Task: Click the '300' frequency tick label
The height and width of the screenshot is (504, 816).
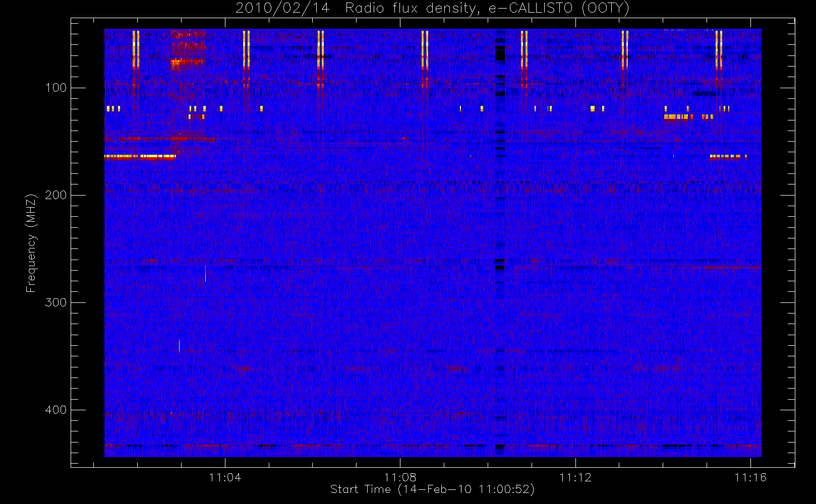Action: (x=56, y=302)
